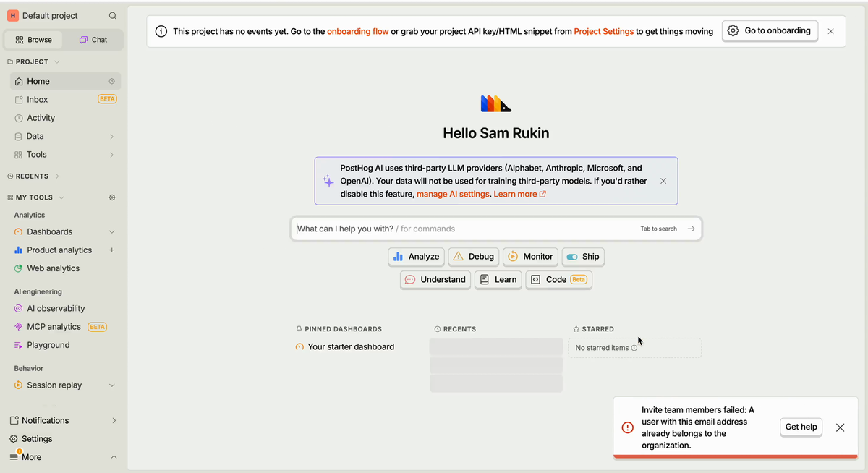Follow the Project Settings link
The height and width of the screenshot is (473, 868).
[x=603, y=32]
